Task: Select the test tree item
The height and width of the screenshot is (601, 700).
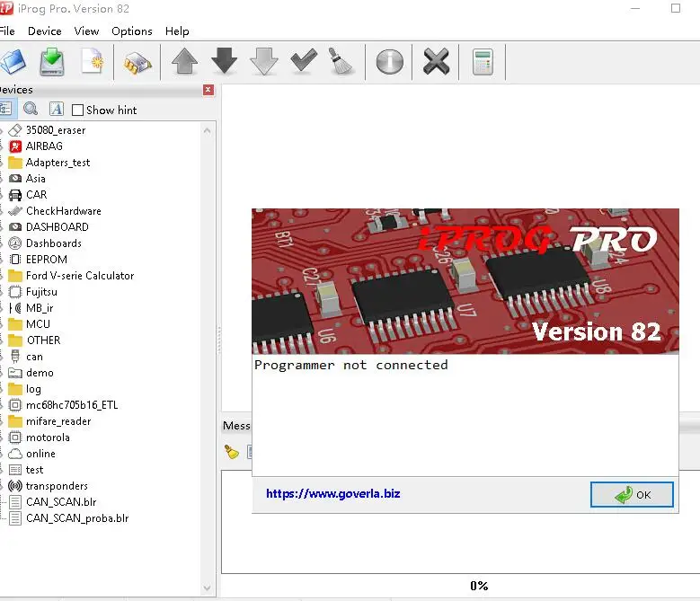Action: pos(34,470)
